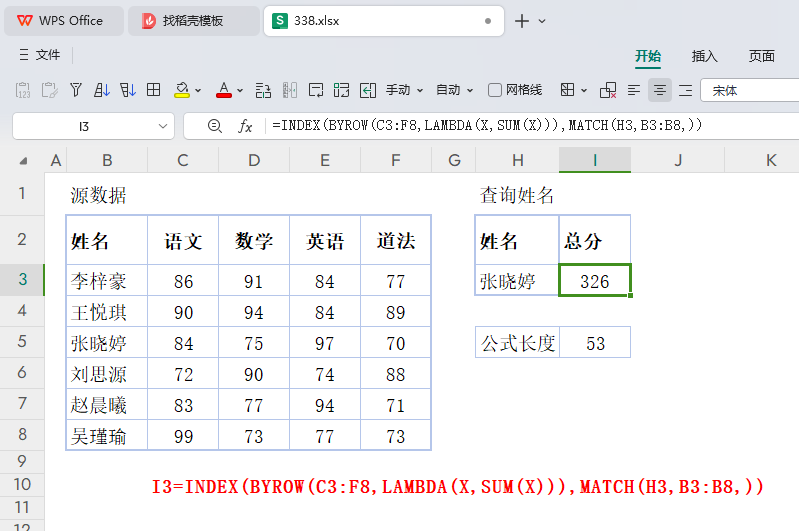This screenshot has height=531, width=799.
Task: Select column B header
Action: pos(107,161)
